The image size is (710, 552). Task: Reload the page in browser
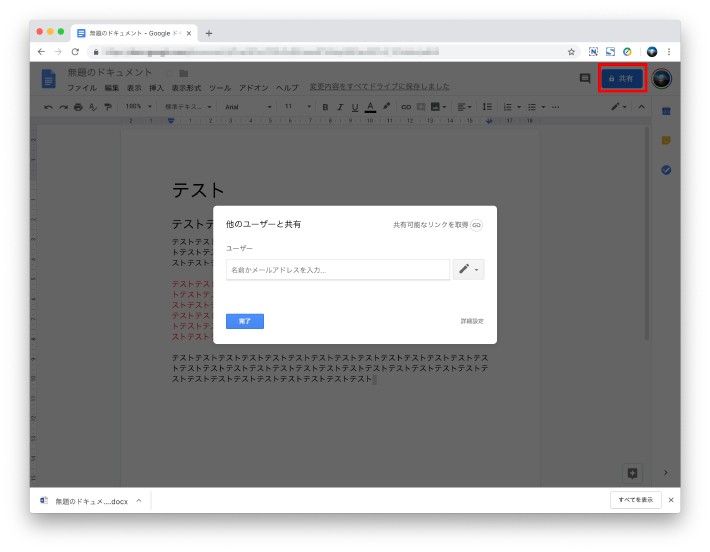[x=75, y=52]
